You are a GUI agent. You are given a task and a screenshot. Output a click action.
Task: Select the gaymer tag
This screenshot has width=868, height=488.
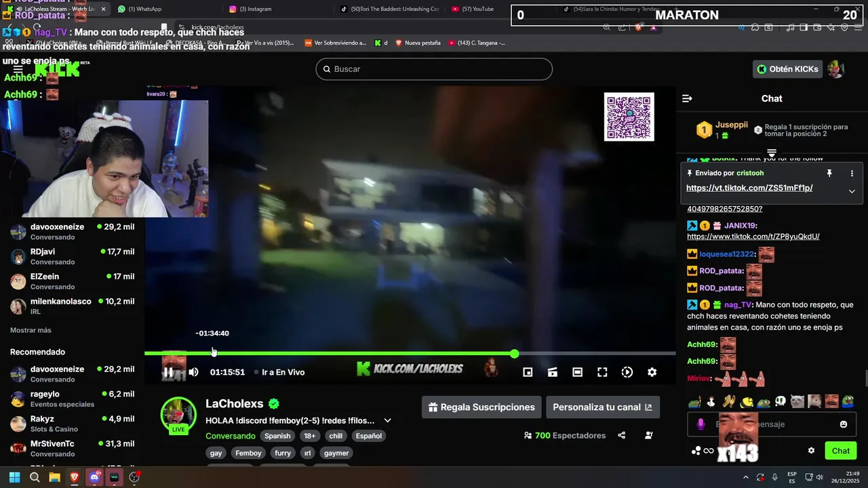click(x=336, y=453)
